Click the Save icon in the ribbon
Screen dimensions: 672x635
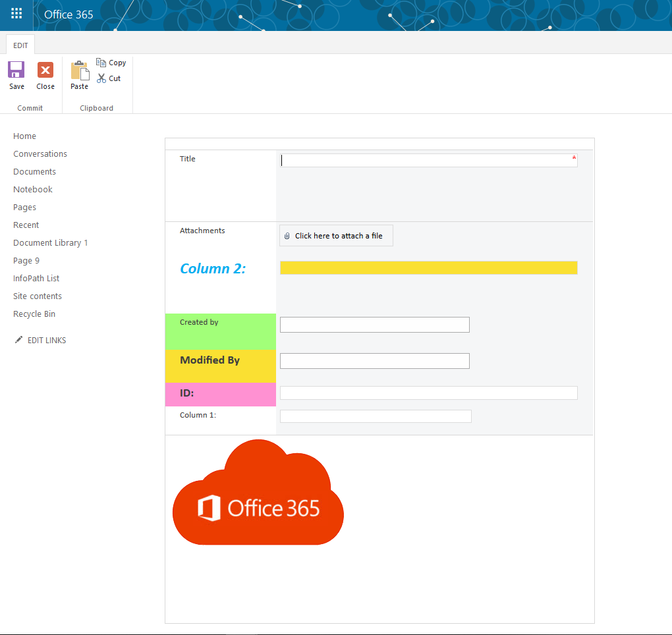[x=16, y=70]
